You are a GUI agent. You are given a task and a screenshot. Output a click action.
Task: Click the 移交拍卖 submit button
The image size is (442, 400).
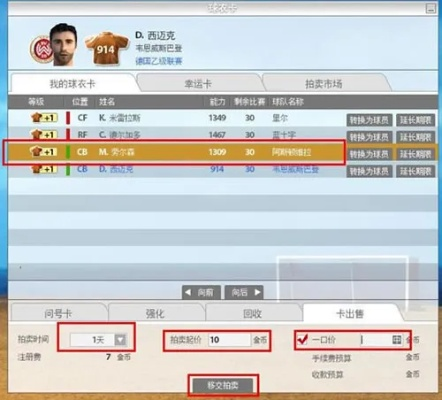[223, 386]
